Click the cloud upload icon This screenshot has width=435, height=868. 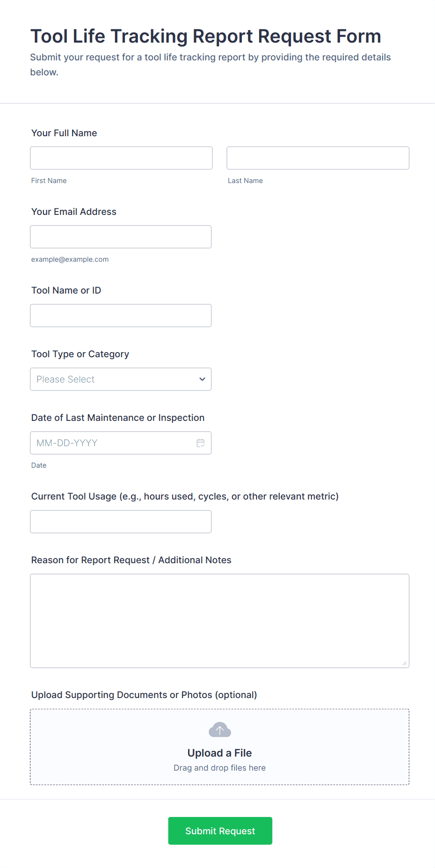tap(219, 730)
